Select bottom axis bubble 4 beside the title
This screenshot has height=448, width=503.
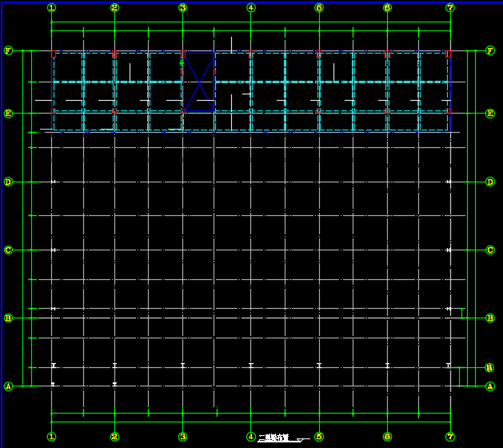coord(250,437)
